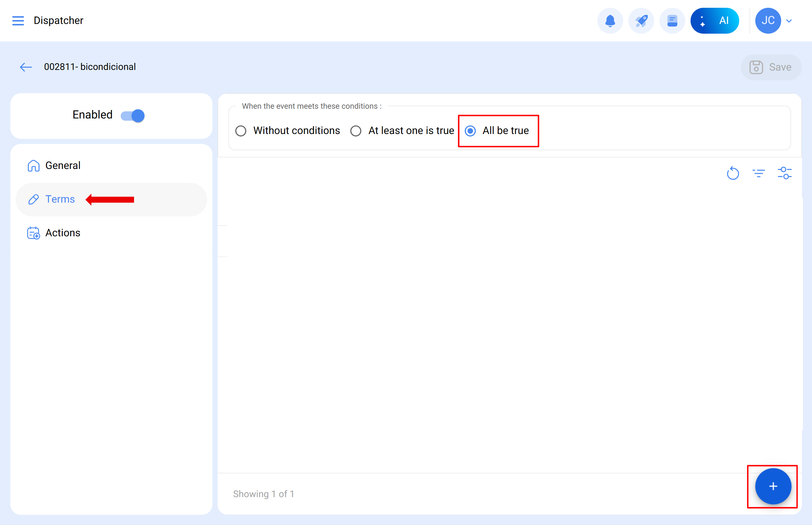Switch to the General section

pyautogui.click(x=63, y=165)
